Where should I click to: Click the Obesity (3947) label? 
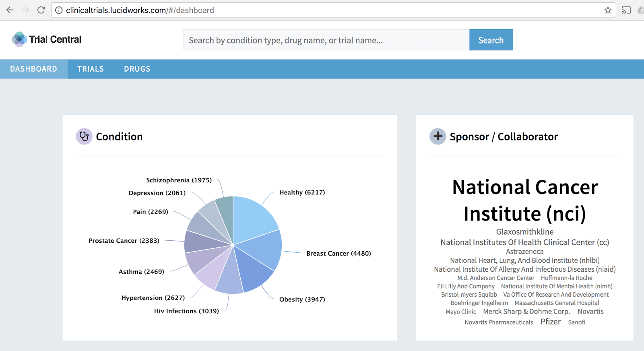pos(302,299)
